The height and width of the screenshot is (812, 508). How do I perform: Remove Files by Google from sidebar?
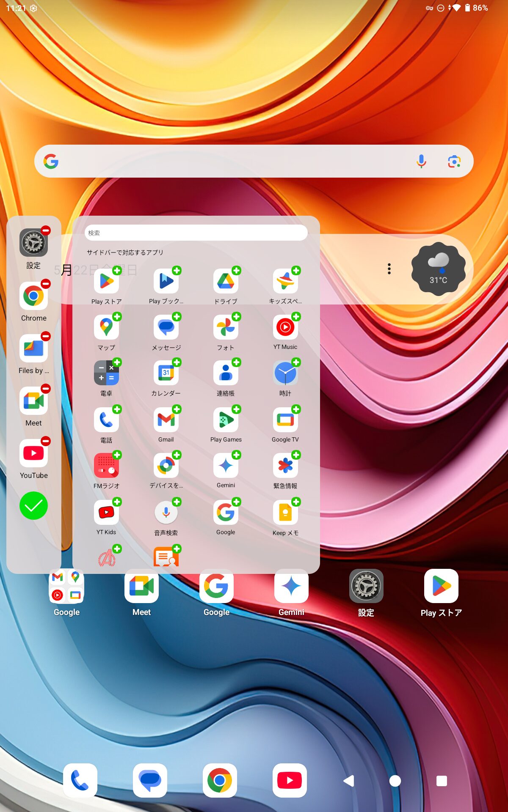(46, 336)
